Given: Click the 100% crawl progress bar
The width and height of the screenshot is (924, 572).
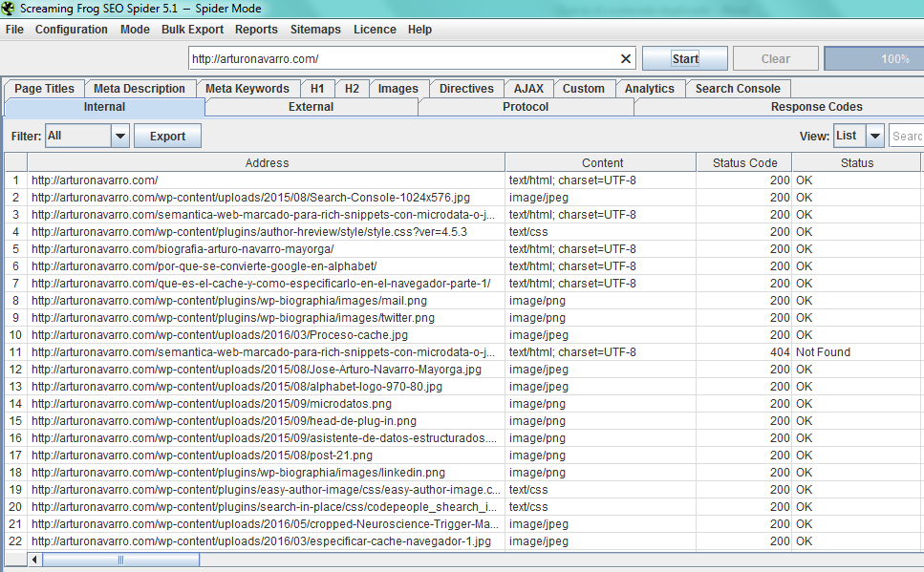Looking at the screenshot, I should tap(874, 59).
